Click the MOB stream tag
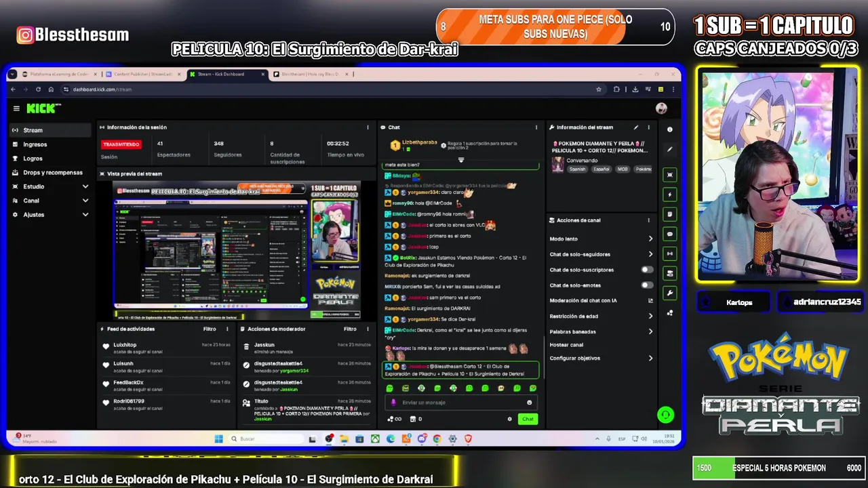The height and width of the screenshot is (488, 868). point(623,169)
